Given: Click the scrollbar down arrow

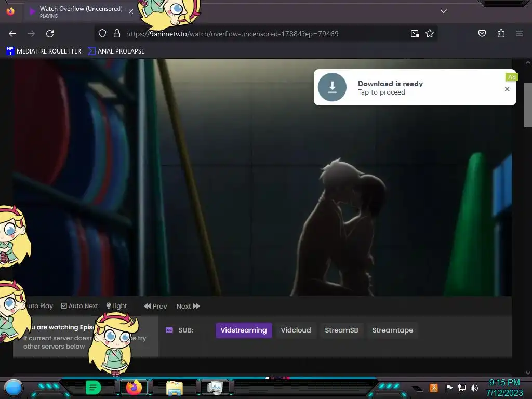Looking at the screenshot, I should [x=528, y=373].
